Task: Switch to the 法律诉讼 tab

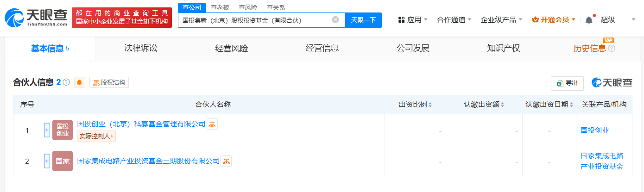Action: (x=141, y=48)
